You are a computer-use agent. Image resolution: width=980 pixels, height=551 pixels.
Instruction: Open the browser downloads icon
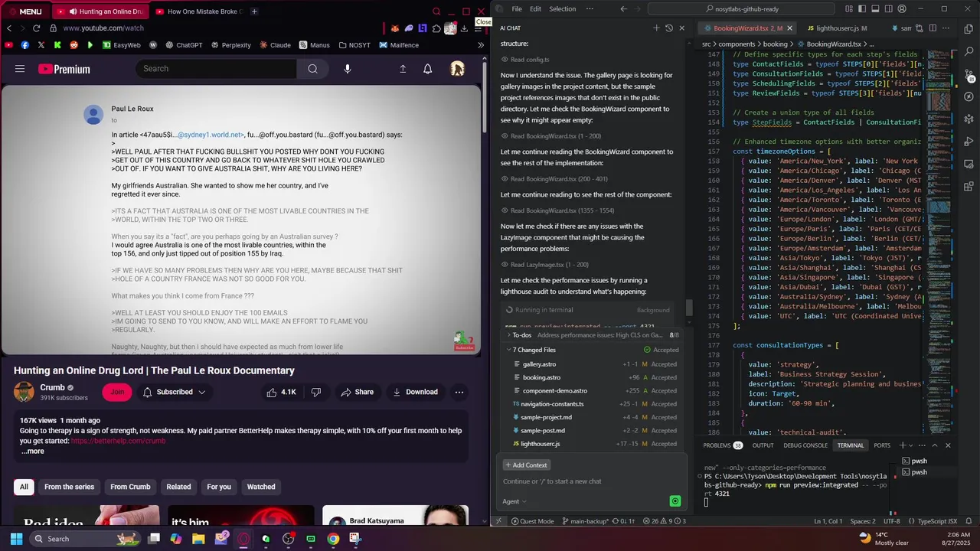coord(464,28)
